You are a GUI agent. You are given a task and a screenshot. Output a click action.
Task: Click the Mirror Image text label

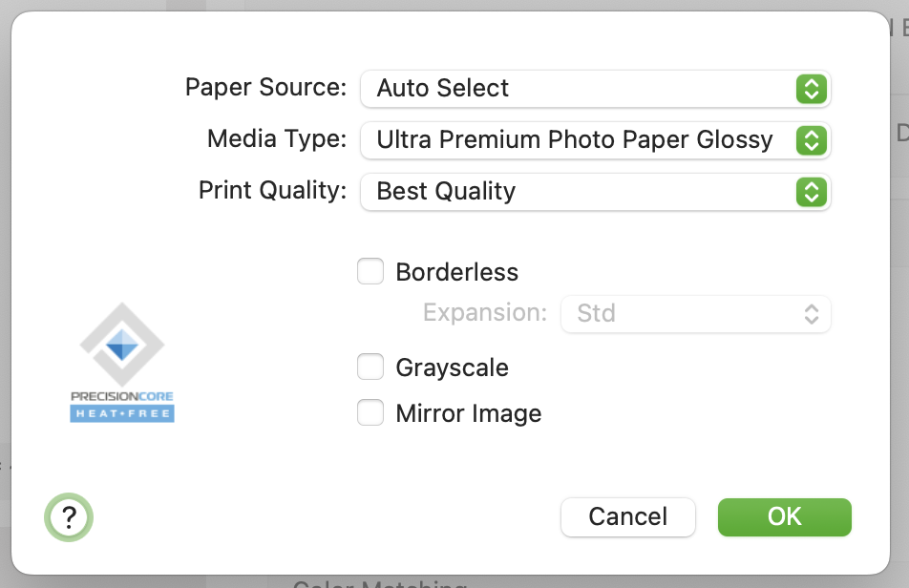pos(469,413)
